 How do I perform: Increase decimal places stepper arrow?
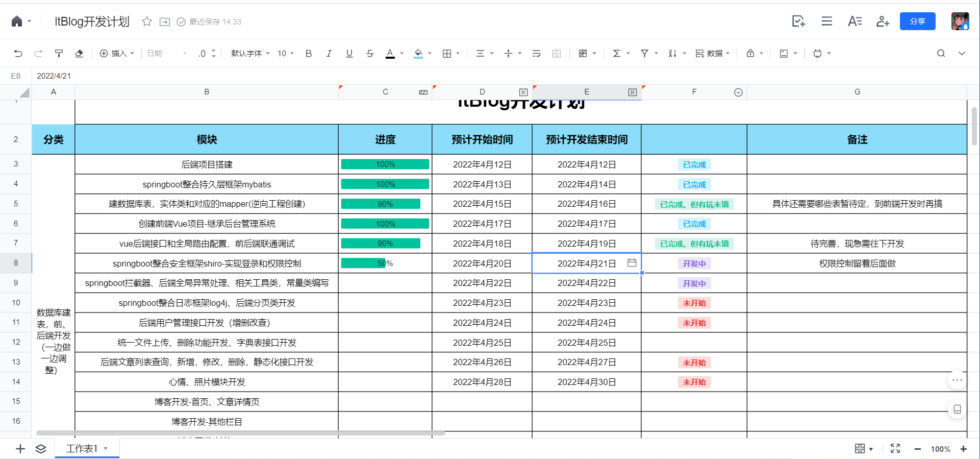(x=213, y=50)
